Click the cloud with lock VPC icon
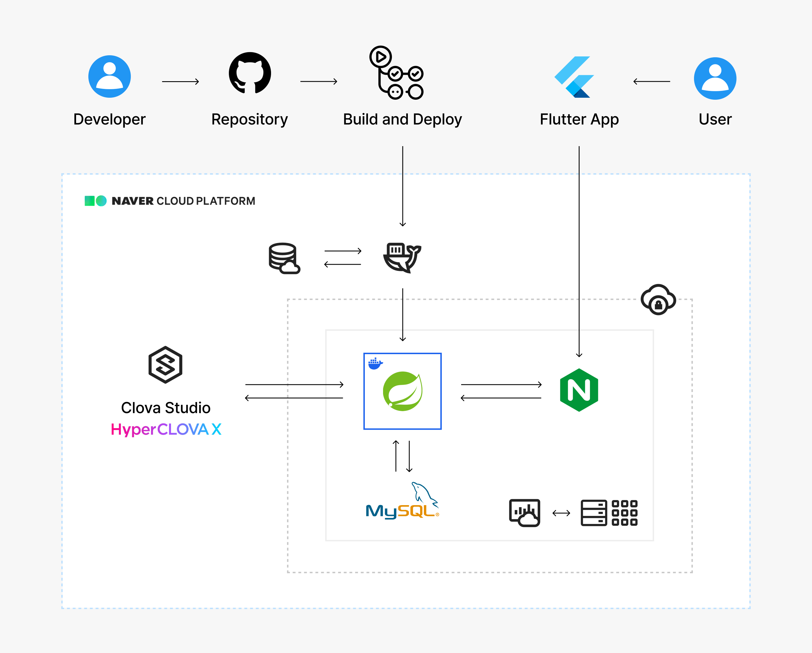The image size is (812, 653). point(658,300)
